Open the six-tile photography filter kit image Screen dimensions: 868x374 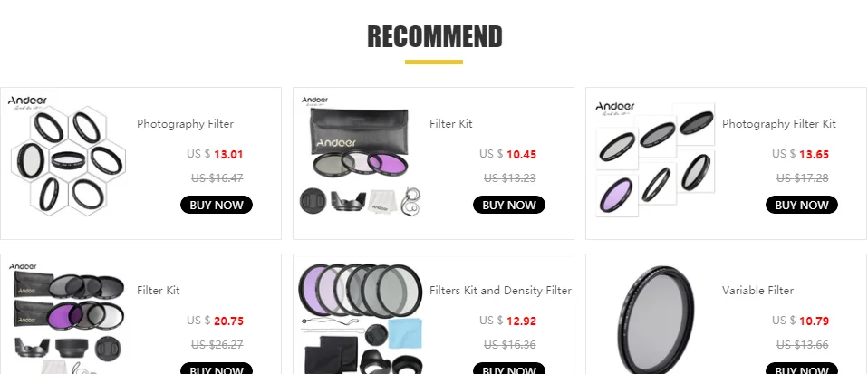(654, 158)
